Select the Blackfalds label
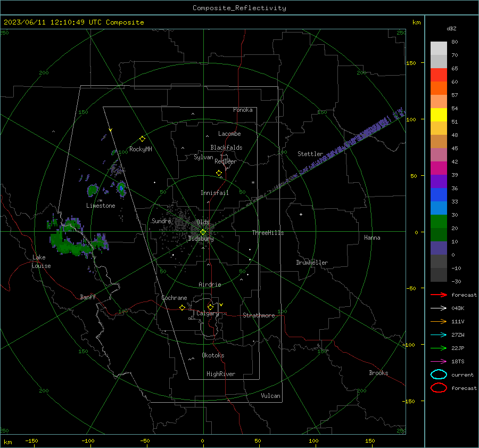479x448 pixels. 226,148
